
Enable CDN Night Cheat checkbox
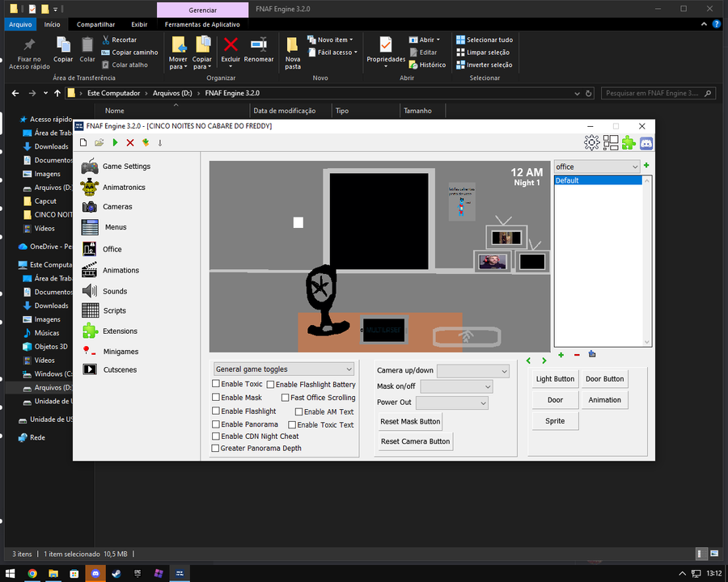[x=216, y=436]
